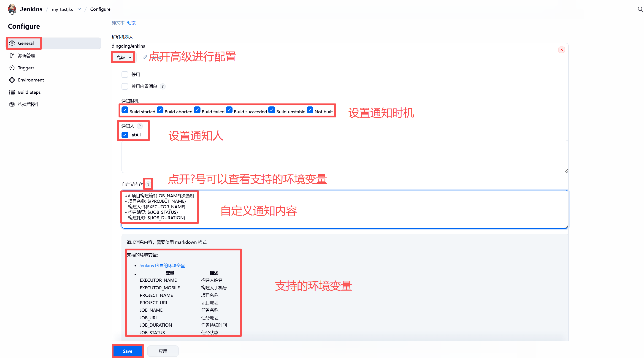Click the JOB_URL variable cell
The width and height of the screenshot is (644, 358).
[x=149, y=318]
